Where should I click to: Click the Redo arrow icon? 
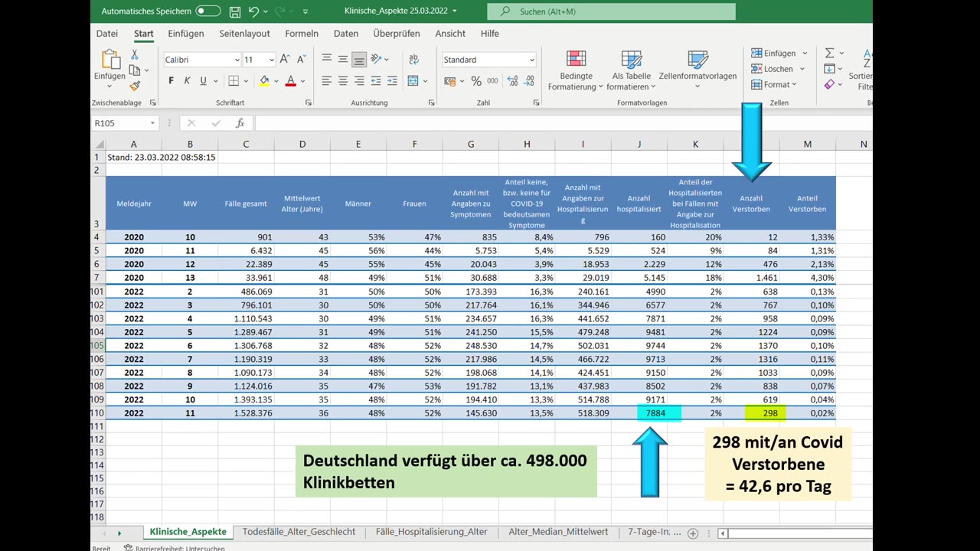click(280, 11)
